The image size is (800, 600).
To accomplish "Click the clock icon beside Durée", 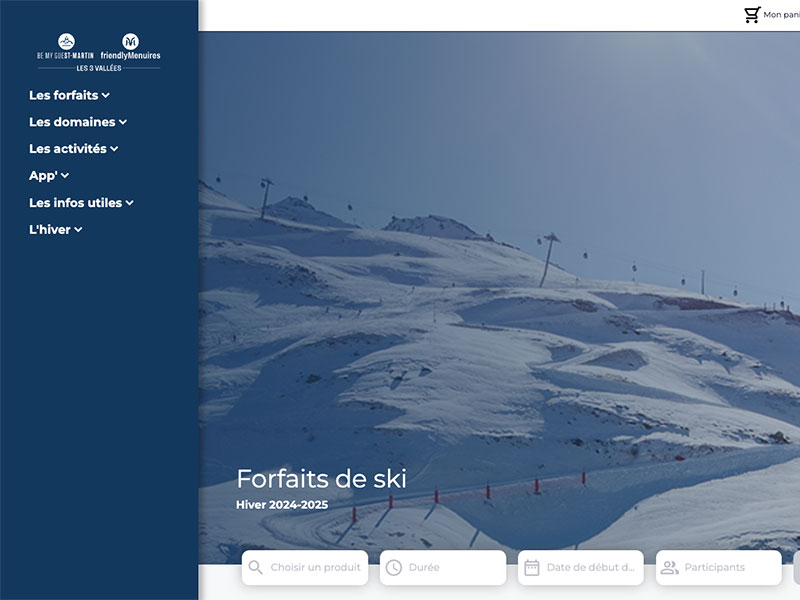I will [x=394, y=568].
